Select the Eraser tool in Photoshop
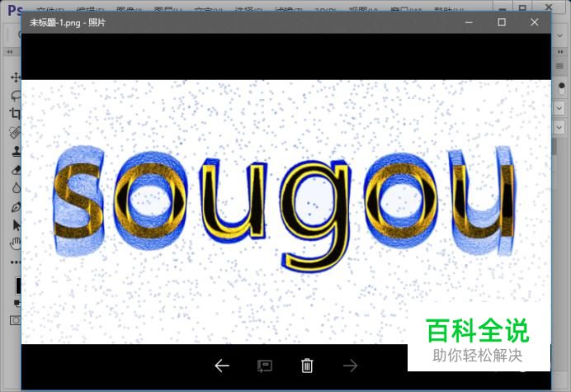Screen dimensions: 571x392 tap(16, 170)
